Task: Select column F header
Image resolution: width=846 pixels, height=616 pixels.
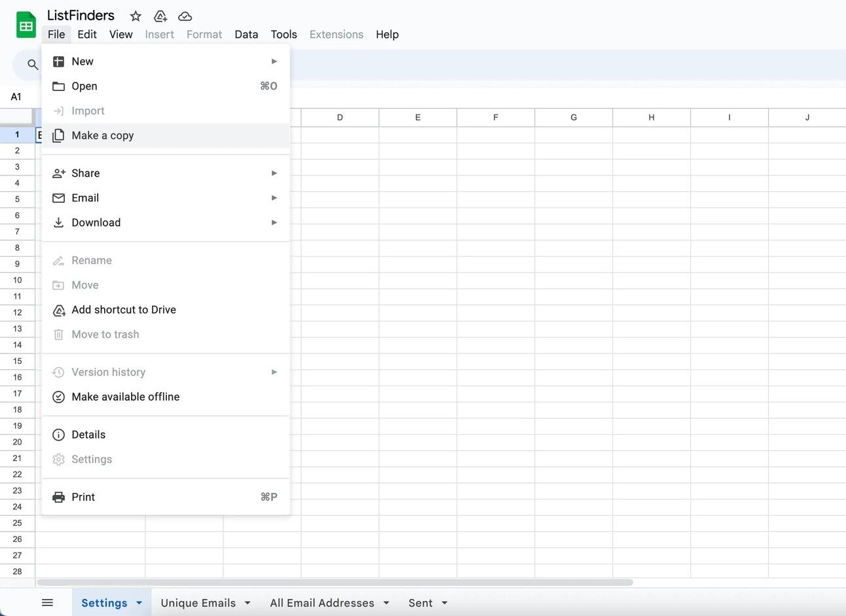Action: (496, 118)
